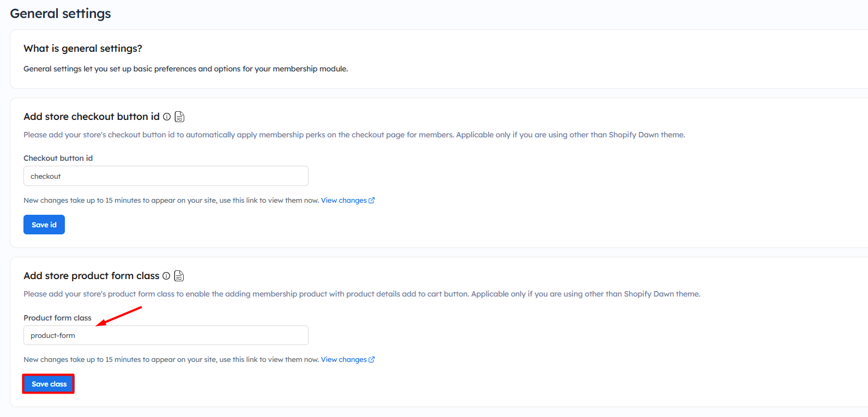
Task: Click external-link icon in the product form section
Action: (x=372, y=360)
